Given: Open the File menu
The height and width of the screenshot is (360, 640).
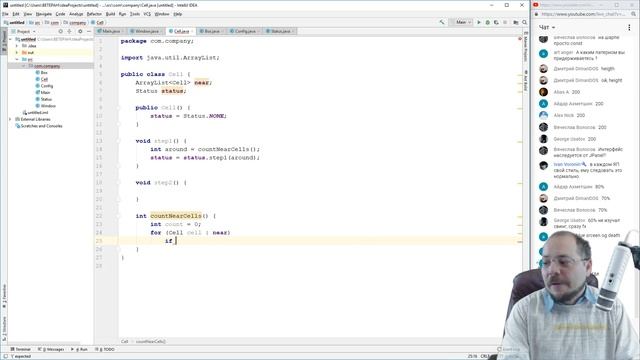Looking at the screenshot, I should pos(5,14).
